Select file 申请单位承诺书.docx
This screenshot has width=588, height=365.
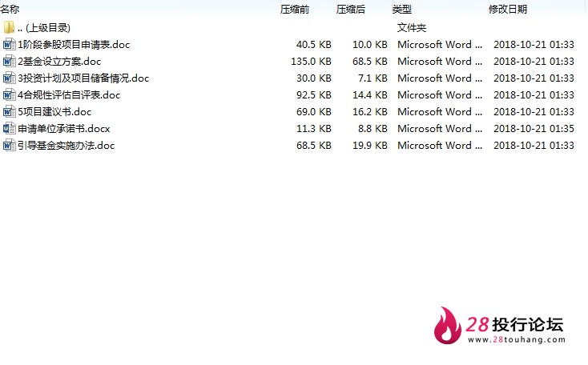coord(64,129)
